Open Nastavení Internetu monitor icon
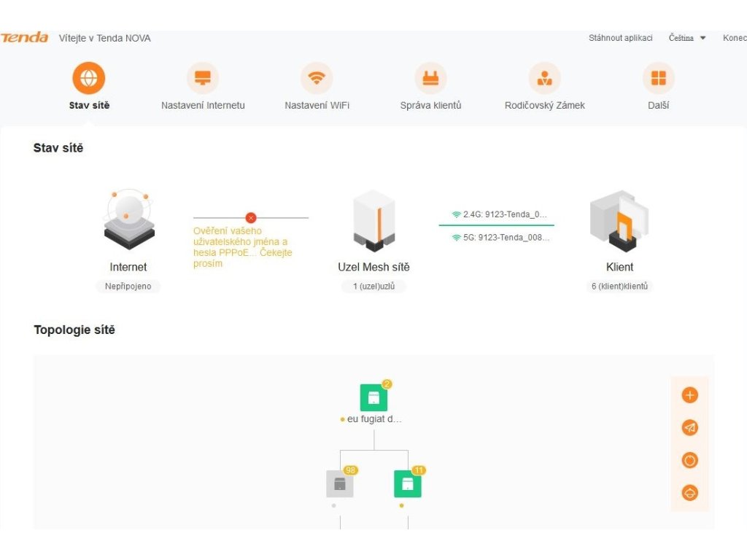 [203, 78]
